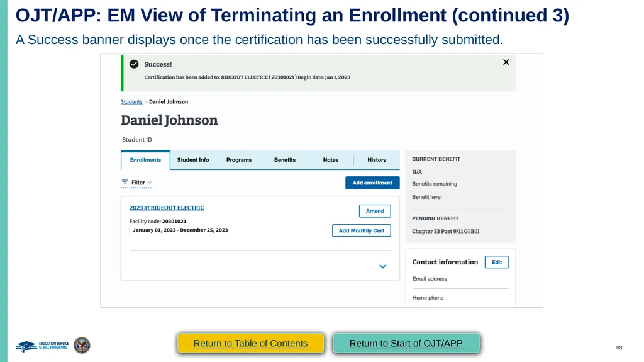View the Notes tab
This screenshot has width=644, height=362.
(331, 160)
